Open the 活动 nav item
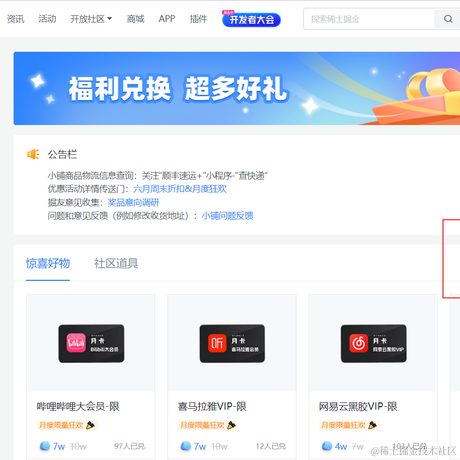 click(47, 19)
